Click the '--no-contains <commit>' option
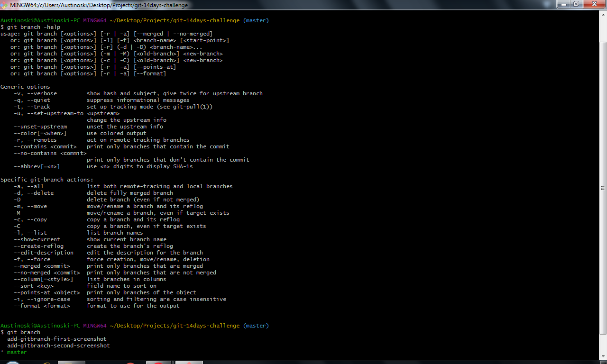The height and width of the screenshot is (364, 607). pos(50,153)
